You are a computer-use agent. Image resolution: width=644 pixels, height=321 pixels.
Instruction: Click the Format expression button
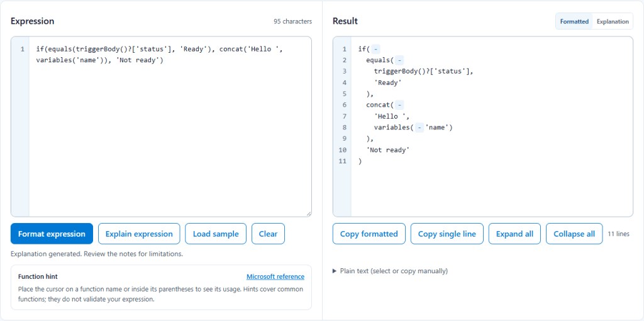52,234
